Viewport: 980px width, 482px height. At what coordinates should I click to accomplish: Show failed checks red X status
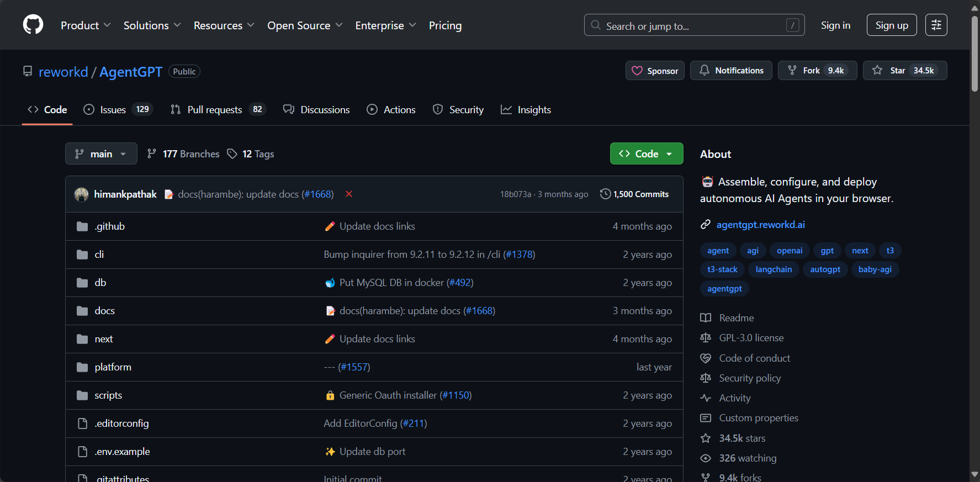click(x=349, y=194)
